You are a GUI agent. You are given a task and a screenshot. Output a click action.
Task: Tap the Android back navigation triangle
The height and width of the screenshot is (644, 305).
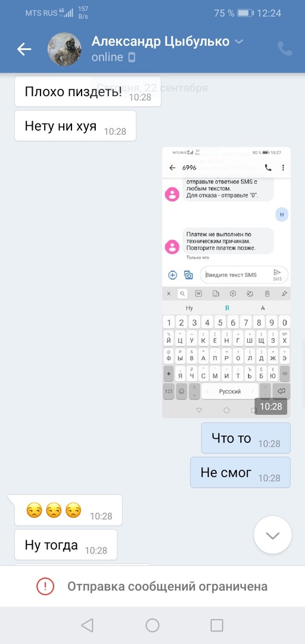[87, 625]
